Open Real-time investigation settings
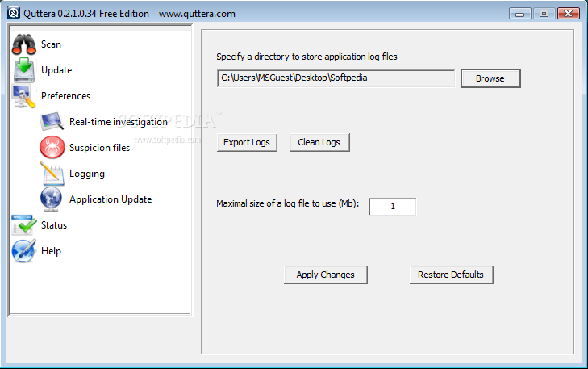The height and width of the screenshot is (369, 588). 119,122
